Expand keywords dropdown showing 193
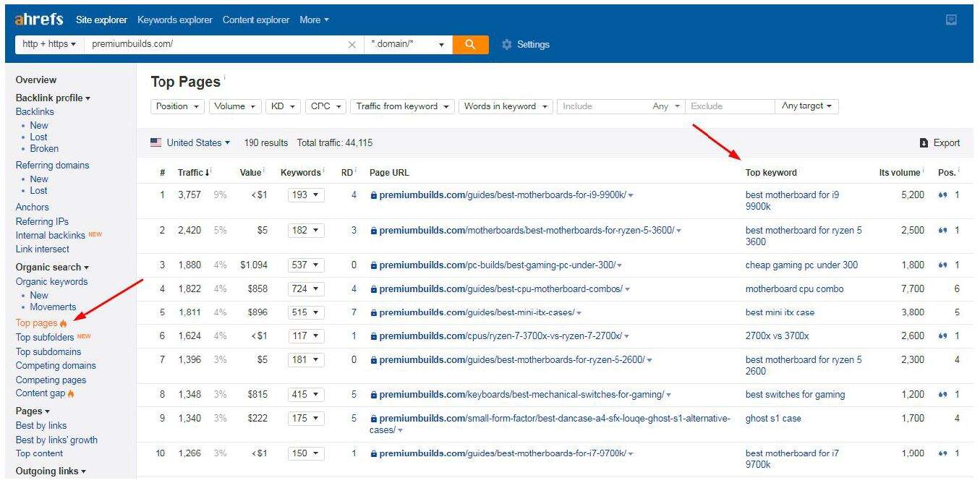Screen dimensions: 980x483 coord(306,195)
